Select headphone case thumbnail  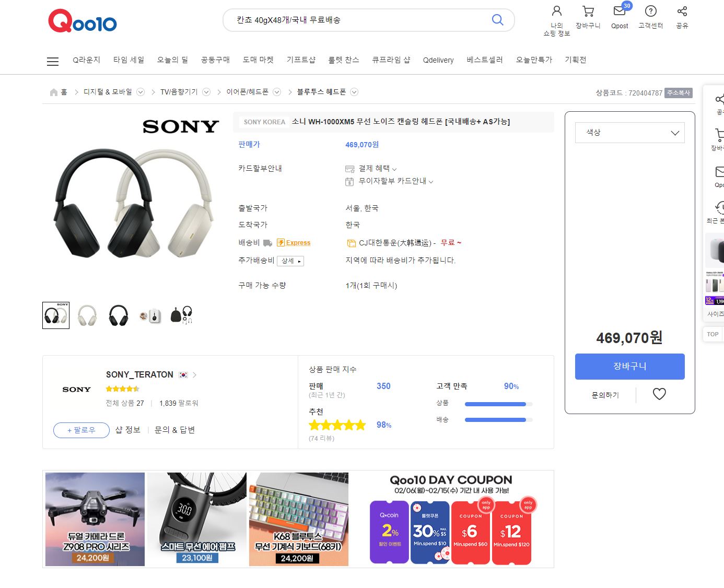click(150, 315)
